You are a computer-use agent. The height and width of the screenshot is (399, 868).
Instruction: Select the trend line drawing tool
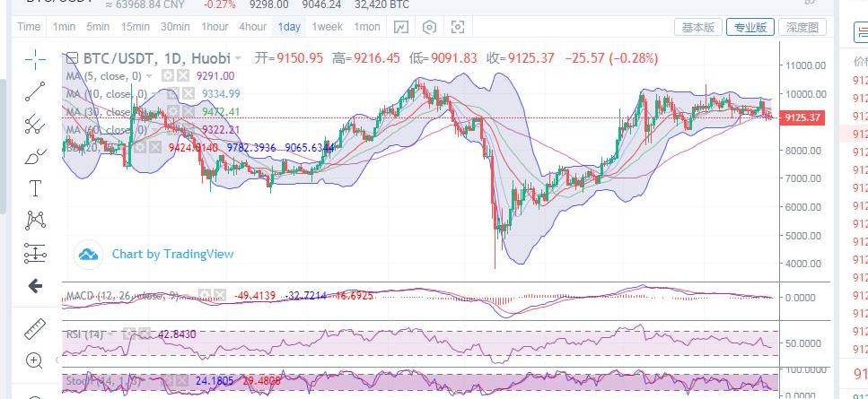35,91
